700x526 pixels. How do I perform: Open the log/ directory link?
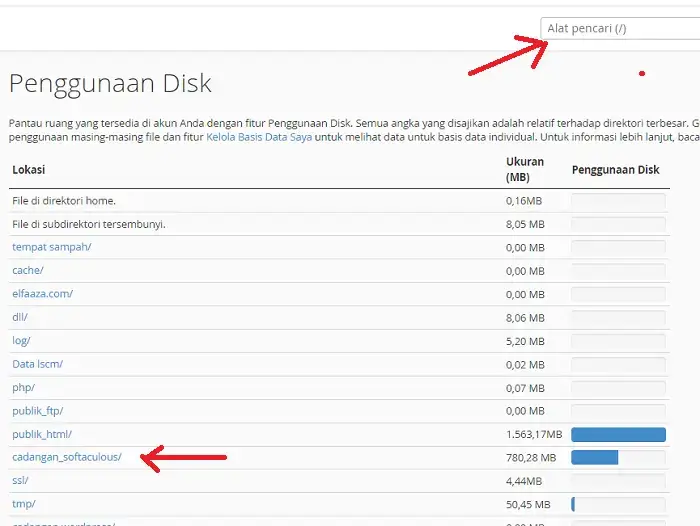pyautogui.click(x=21, y=340)
